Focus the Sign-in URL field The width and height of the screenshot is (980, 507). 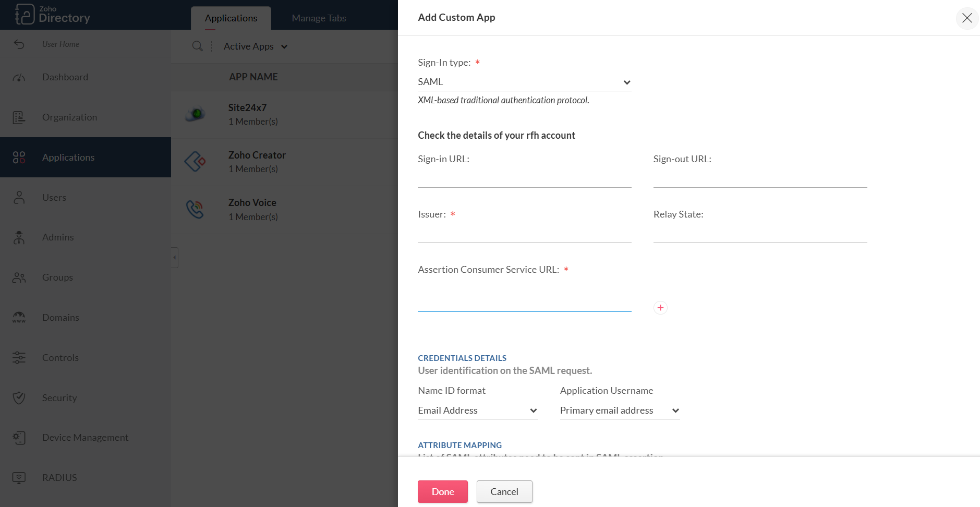(x=524, y=178)
